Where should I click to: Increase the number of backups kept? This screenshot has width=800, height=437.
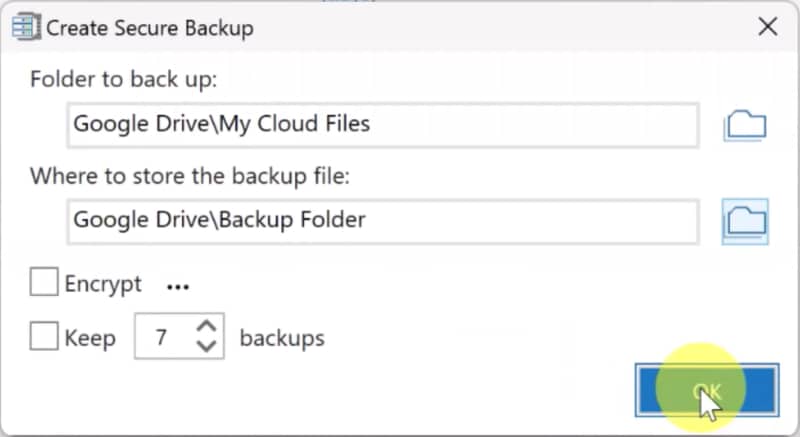tap(206, 327)
